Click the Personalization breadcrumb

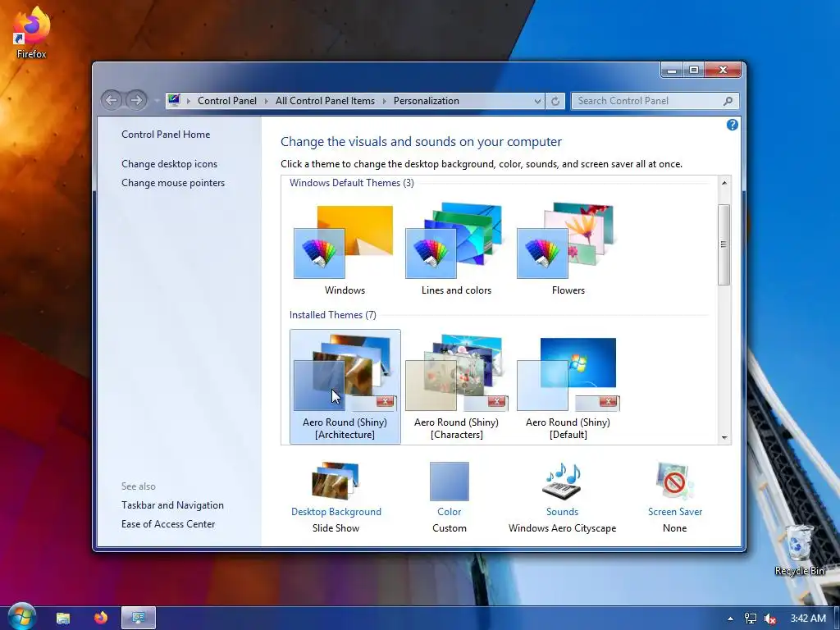[x=426, y=101]
